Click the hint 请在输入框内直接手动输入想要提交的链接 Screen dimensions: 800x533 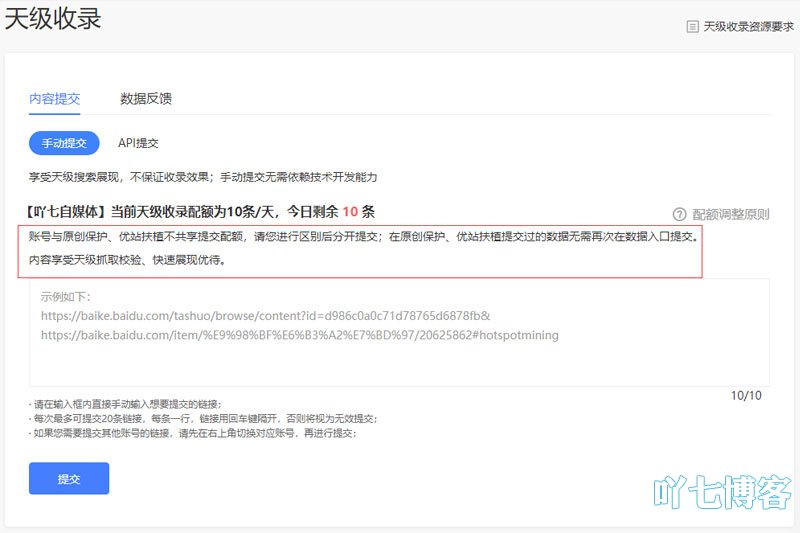[x=125, y=404]
